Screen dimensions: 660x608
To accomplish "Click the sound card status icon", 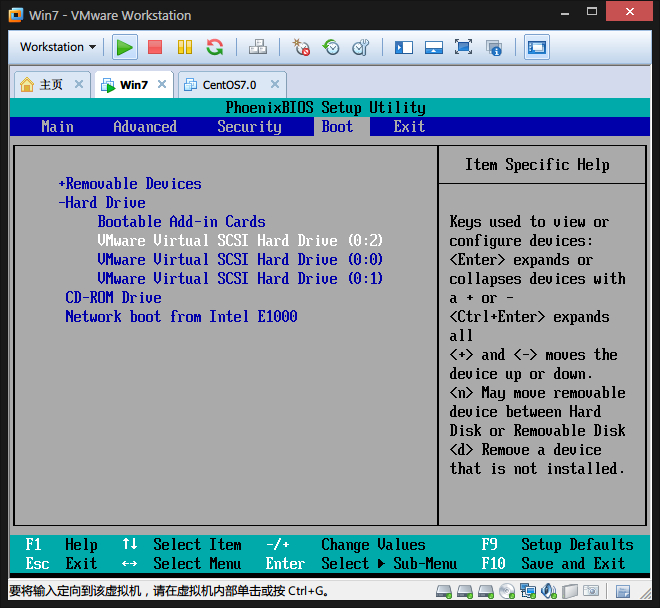I will point(549,591).
